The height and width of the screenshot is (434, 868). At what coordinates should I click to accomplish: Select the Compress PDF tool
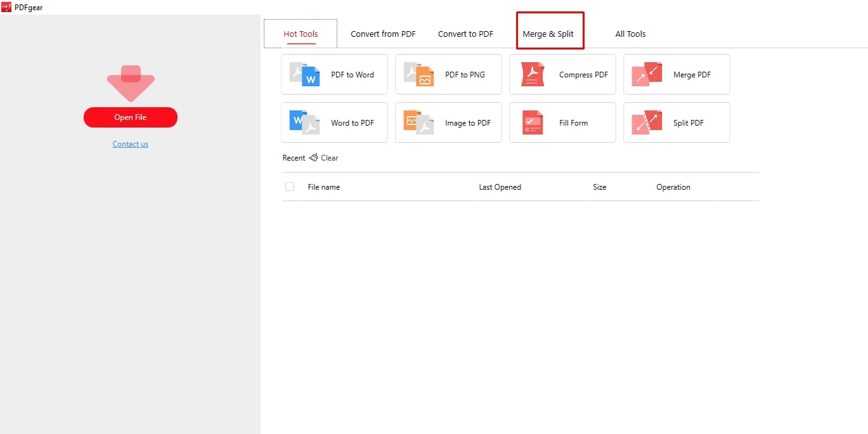click(532, 74)
